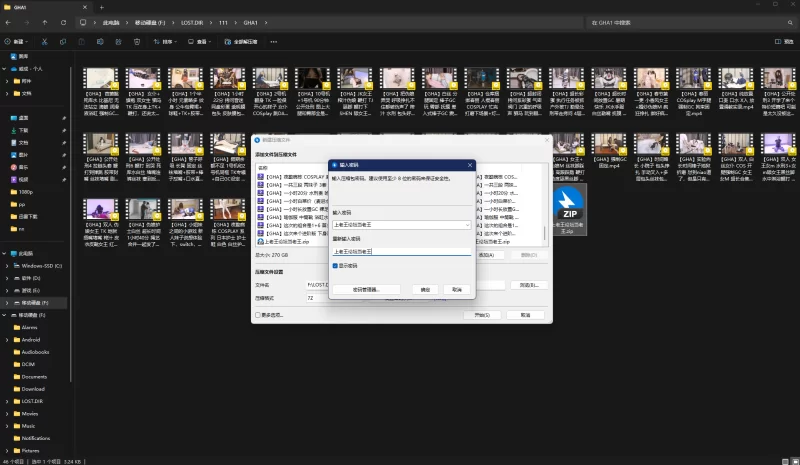This screenshot has height=465, width=800.
Task: Click the Refresh icon in navigation bar
Action: pyautogui.click(x=62, y=21)
